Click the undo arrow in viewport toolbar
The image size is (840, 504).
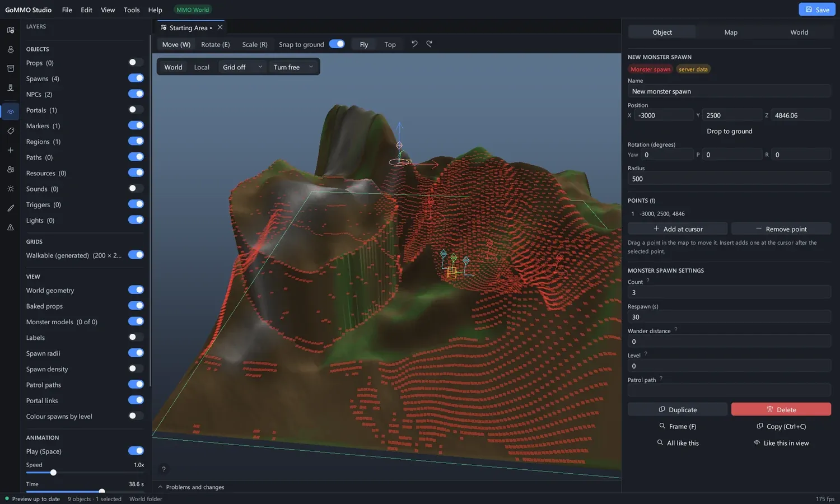(x=414, y=44)
